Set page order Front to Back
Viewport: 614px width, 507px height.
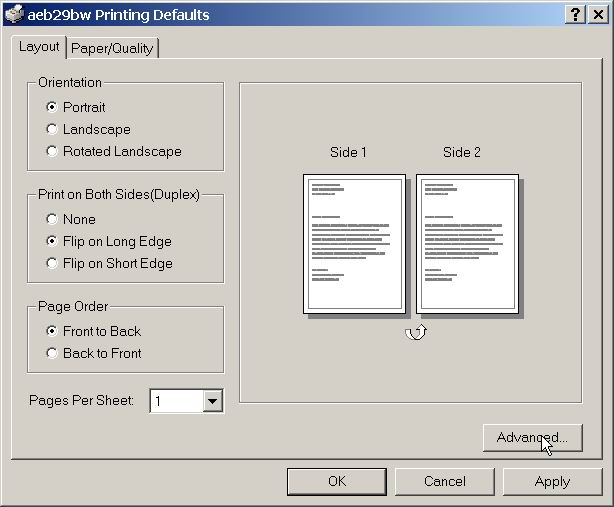click(x=94, y=331)
